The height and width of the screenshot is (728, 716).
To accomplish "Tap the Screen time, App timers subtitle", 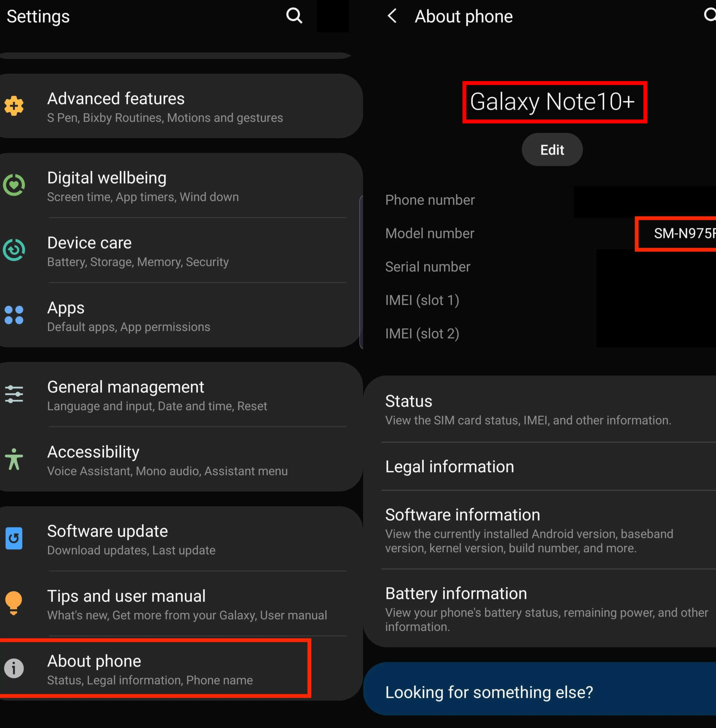I will (x=143, y=197).
